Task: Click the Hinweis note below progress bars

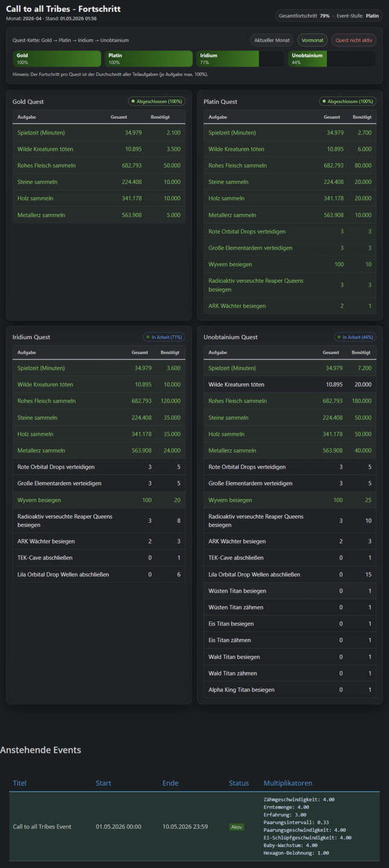Action: tap(110, 74)
